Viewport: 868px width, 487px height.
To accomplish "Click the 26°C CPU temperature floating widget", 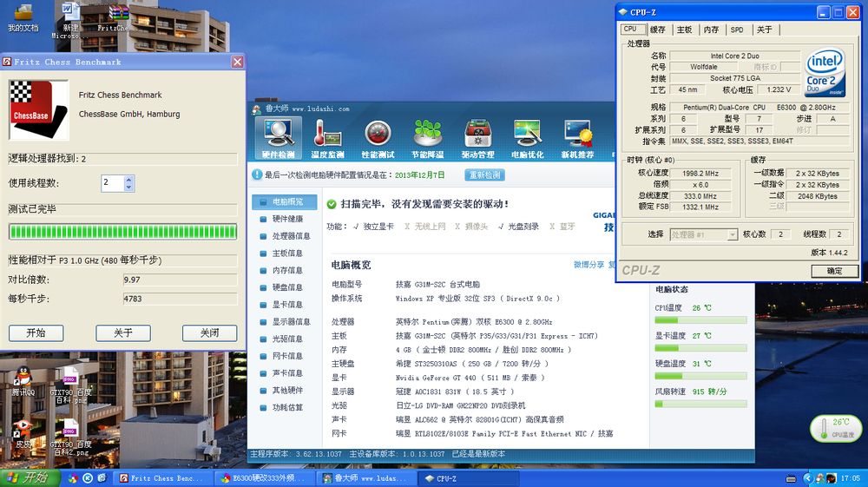I will (836, 428).
